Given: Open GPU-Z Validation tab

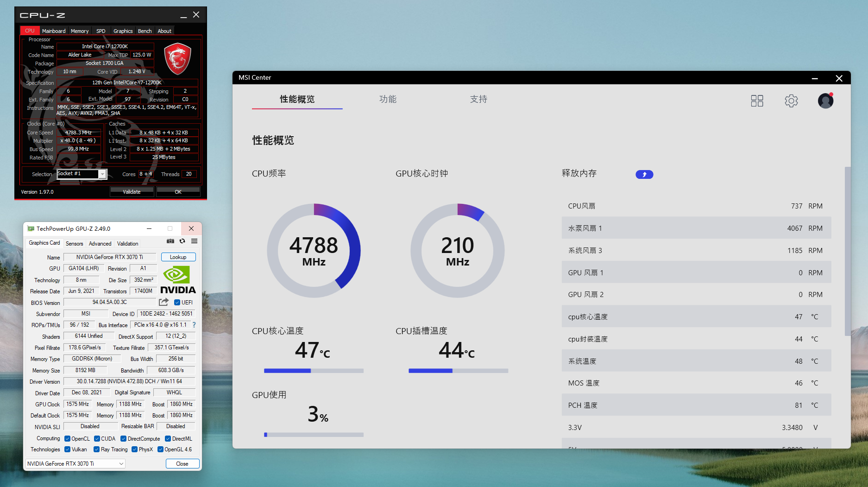Looking at the screenshot, I should 127,244.
